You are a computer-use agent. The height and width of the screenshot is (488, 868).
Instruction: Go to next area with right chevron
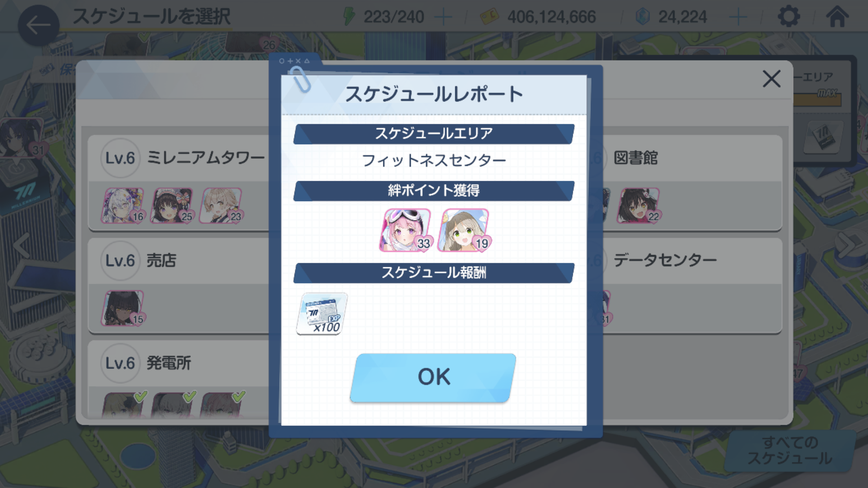point(848,245)
